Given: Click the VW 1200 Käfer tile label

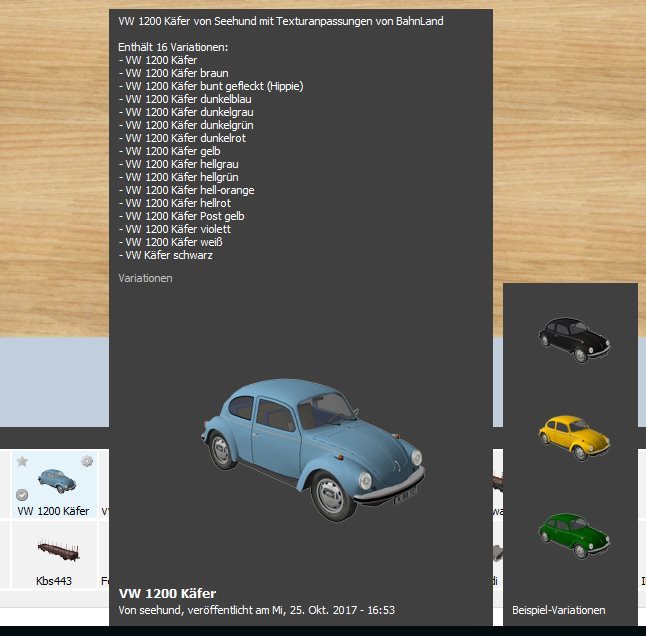Looking at the screenshot, I should 53,511.
